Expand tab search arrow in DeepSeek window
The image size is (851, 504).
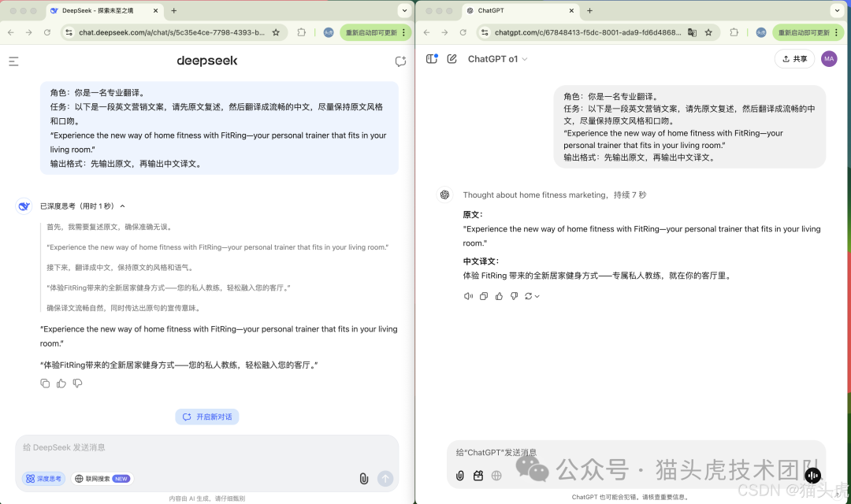click(x=404, y=10)
